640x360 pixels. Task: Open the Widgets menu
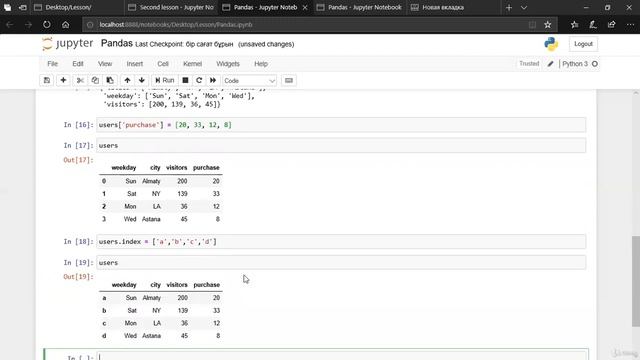[x=228, y=64]
